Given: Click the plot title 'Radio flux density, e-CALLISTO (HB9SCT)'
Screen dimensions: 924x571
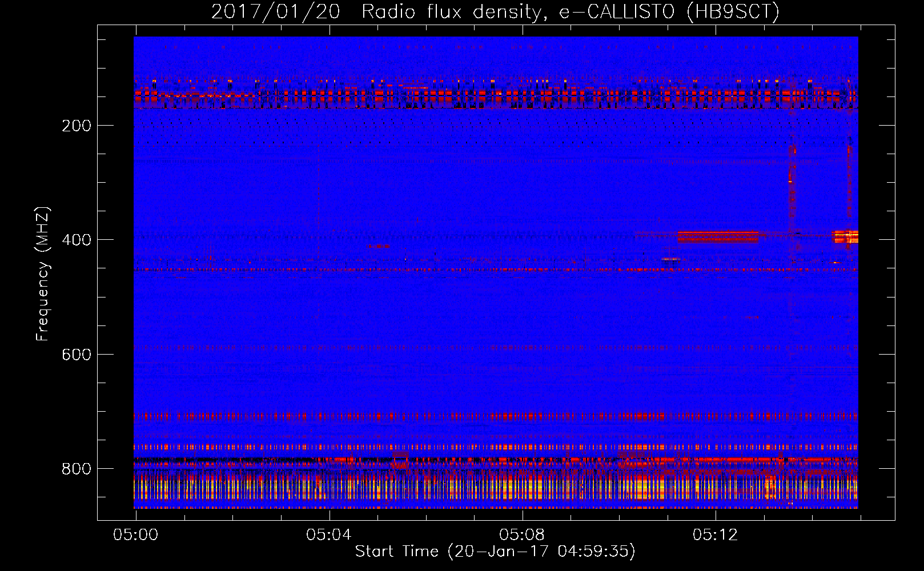Looking at the screenshot, I should (x=571, y=11).
